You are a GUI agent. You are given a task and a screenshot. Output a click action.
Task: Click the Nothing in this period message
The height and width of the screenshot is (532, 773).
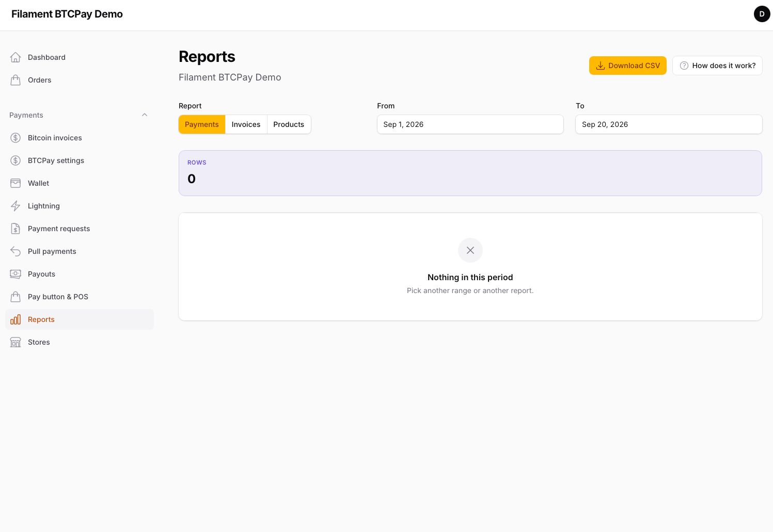coord(470,277)
